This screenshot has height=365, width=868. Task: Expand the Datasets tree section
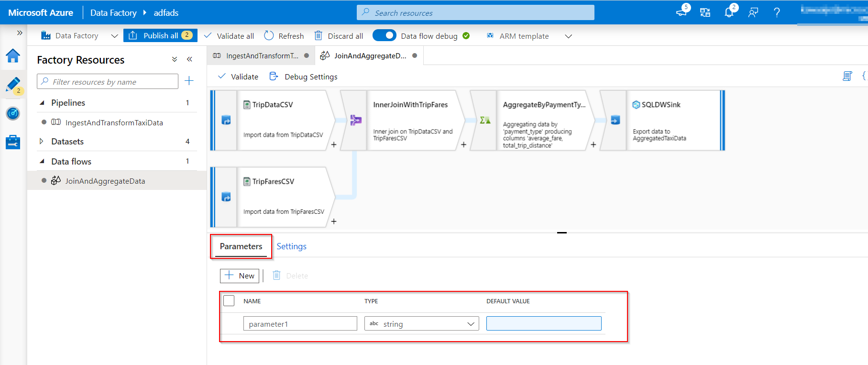point(42,142)
